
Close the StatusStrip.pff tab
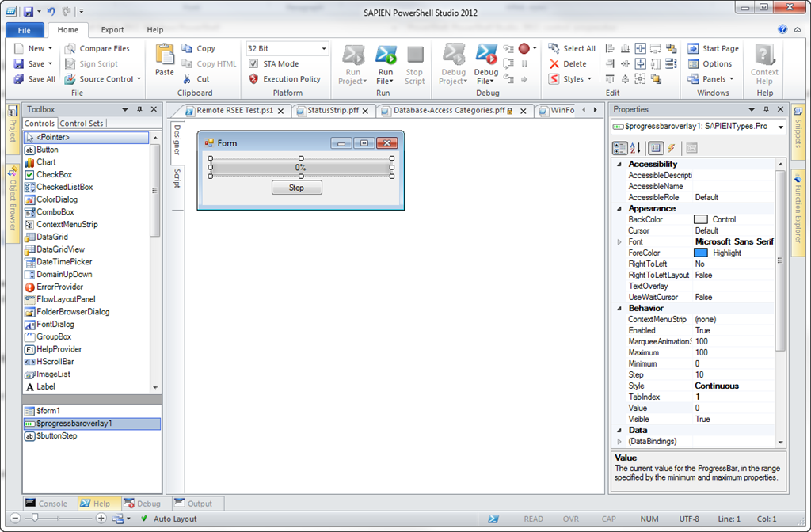[365, 111]
